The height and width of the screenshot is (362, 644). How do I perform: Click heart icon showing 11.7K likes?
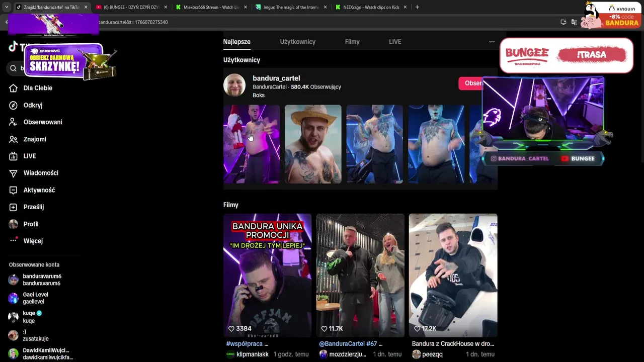pyautogui.click(x=324, y=329)
